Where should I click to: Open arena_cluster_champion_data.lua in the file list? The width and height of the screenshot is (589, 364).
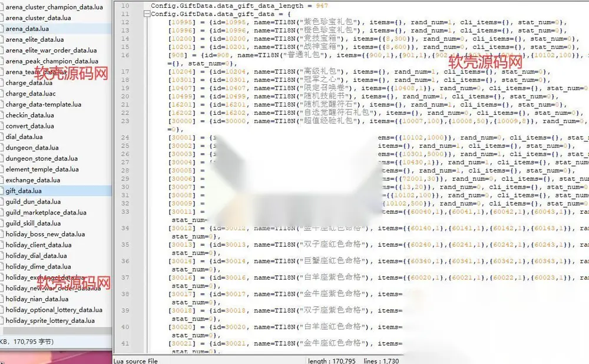[54, 7]
